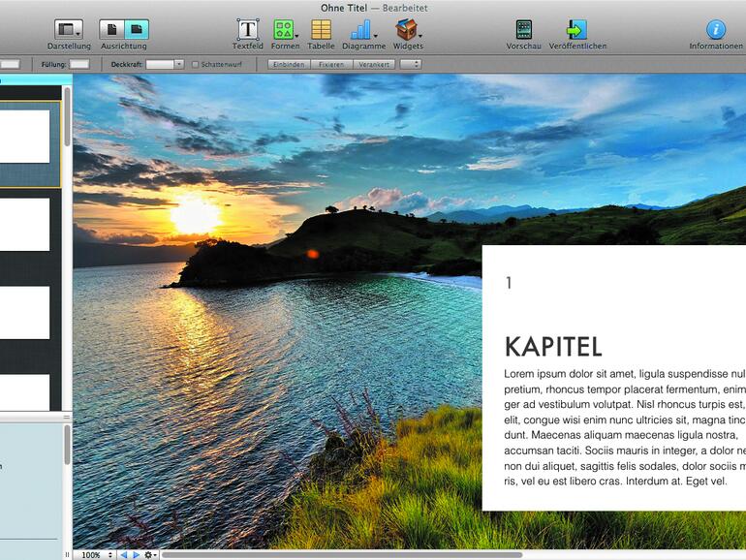Go to previous page with left arrow
The width and height of the screenshot is (746, 560).
tap(124, 555)
